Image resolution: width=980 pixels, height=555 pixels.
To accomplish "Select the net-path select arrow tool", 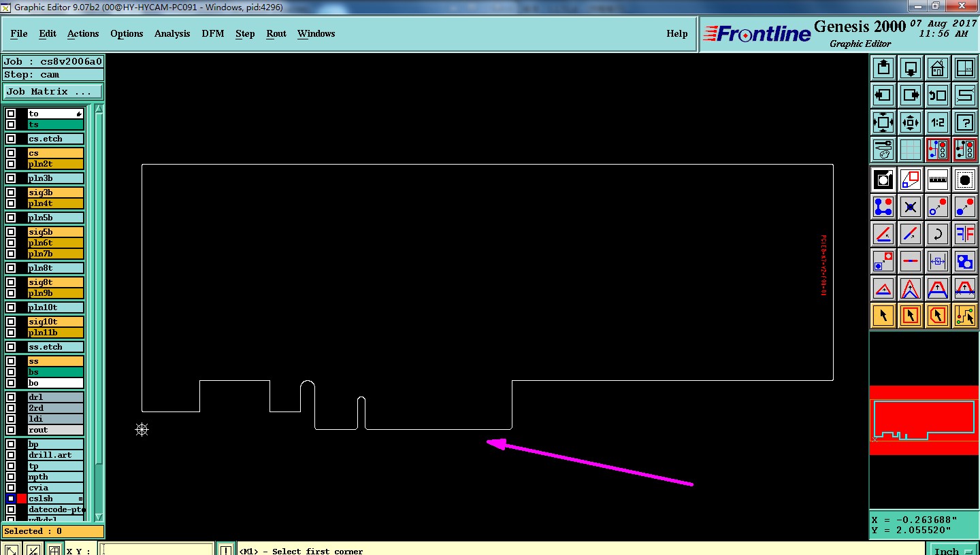I will pos(965,316).
